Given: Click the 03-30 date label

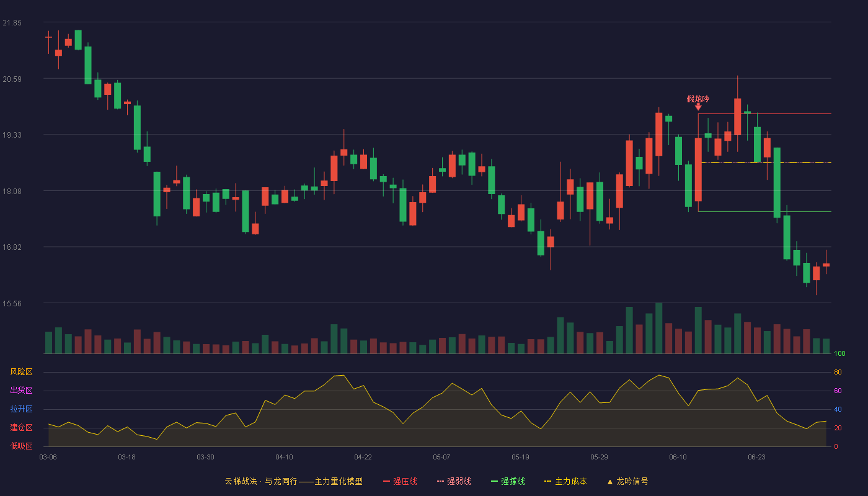Looking at the screenshot, I should (205, 457).
